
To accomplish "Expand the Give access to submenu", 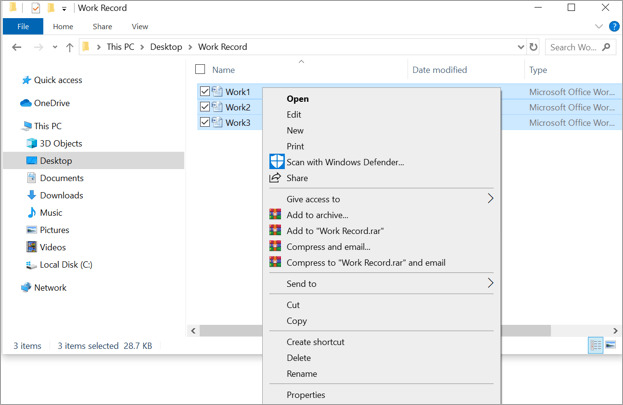I will click(490, 199).
